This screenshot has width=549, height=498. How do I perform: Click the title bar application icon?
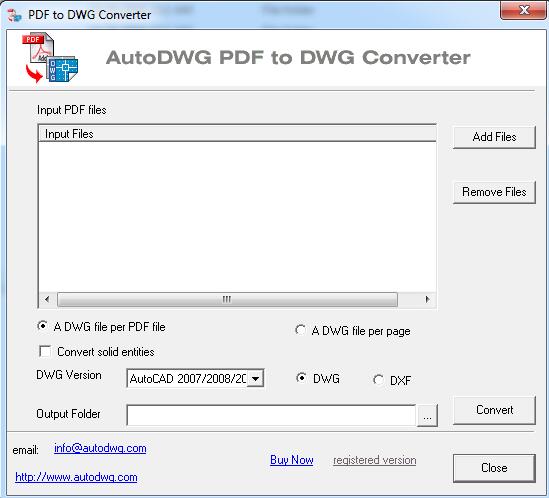point(14,15)
